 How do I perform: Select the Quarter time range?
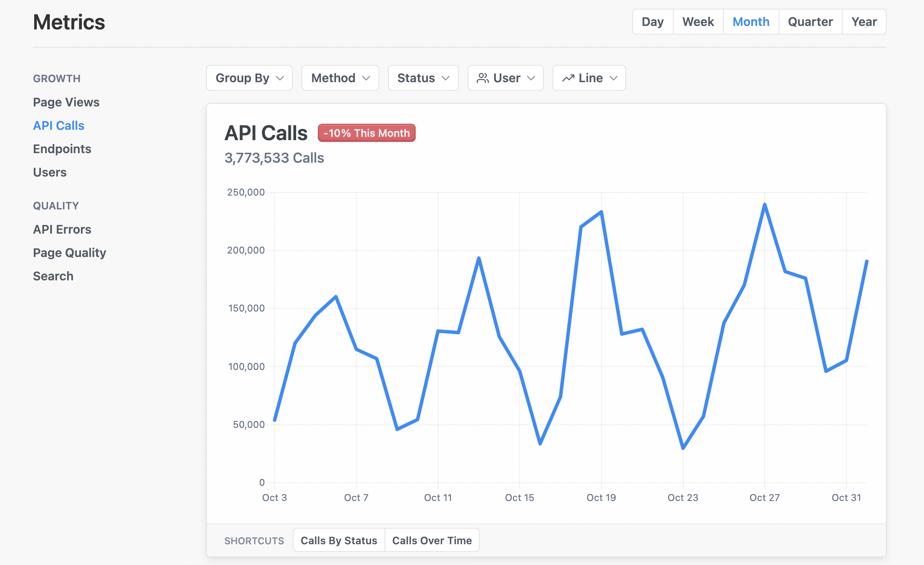(810, 22)
